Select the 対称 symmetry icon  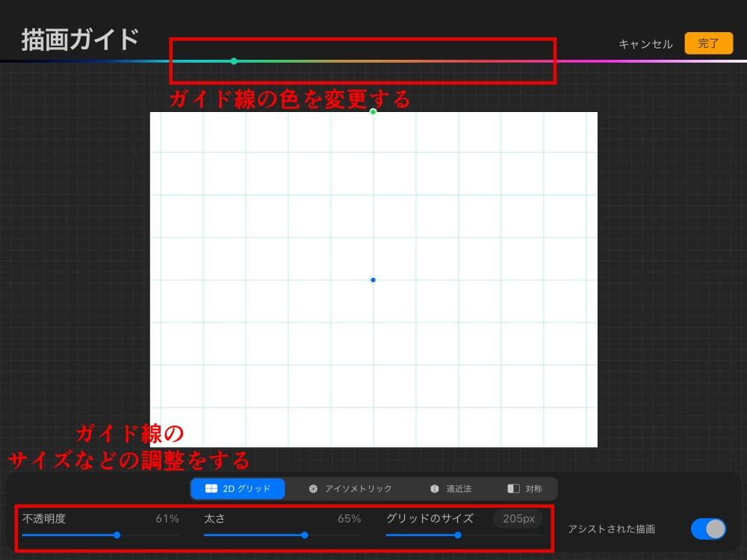point(514,489)
